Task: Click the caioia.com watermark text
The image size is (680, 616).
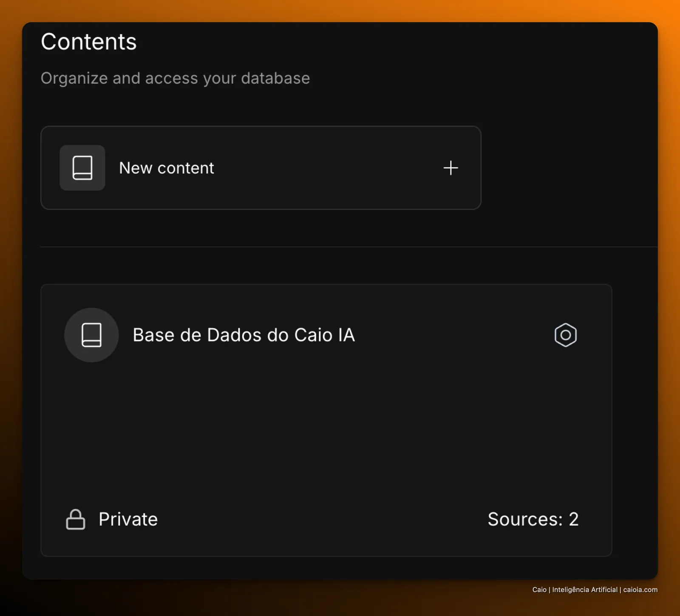Action: pyautogui.click(x=640, y=590)
